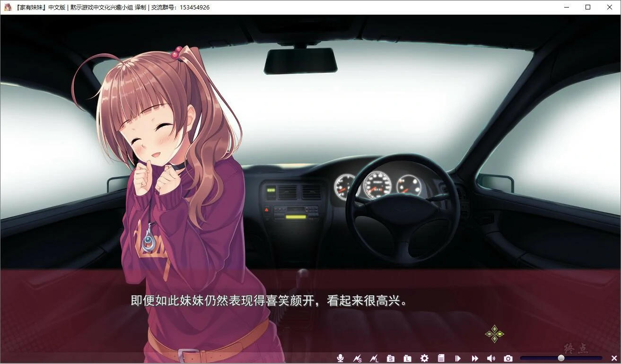Take a screenshot with the camera icon

(x=508, y=358)
